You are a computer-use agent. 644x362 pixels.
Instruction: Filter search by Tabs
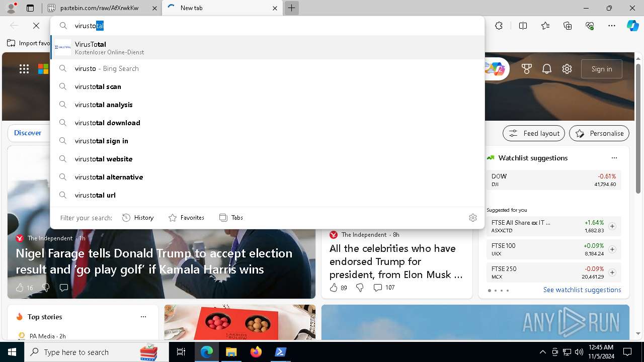pyautogui.click(x=231, y=218)
